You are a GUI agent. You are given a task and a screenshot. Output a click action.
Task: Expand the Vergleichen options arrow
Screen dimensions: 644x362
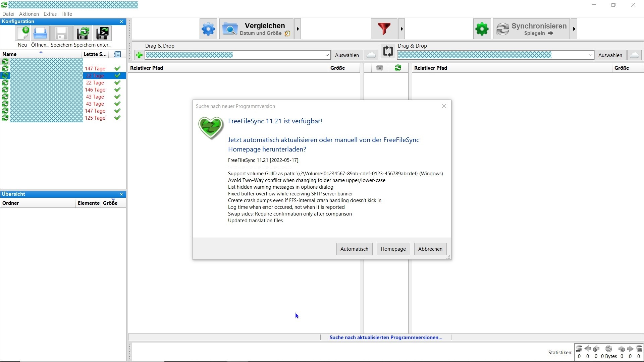pyautogui.click(x=298, y=29)
